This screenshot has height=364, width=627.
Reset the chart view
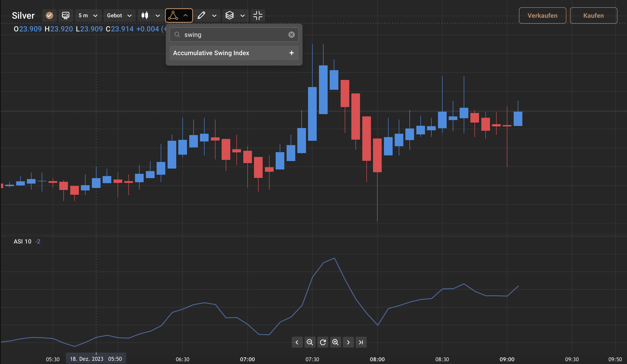coord(323,342)
